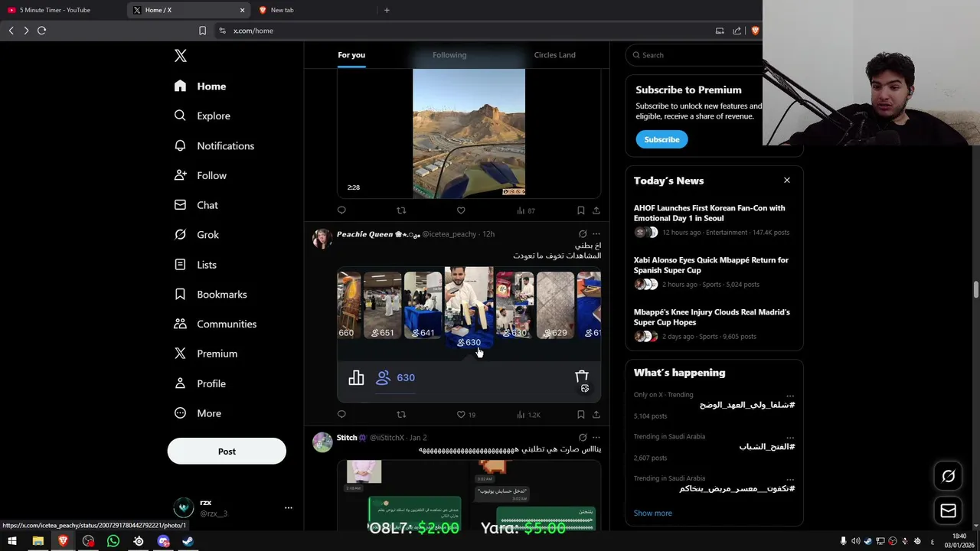
Task: Reload the current page
Action: pos(42,31)
